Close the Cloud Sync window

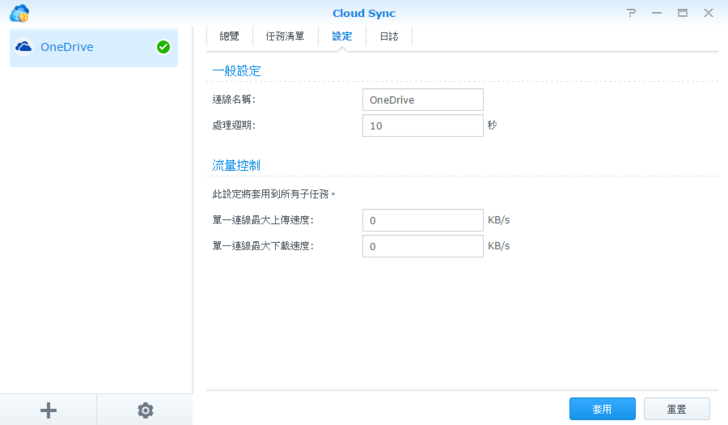708,13
